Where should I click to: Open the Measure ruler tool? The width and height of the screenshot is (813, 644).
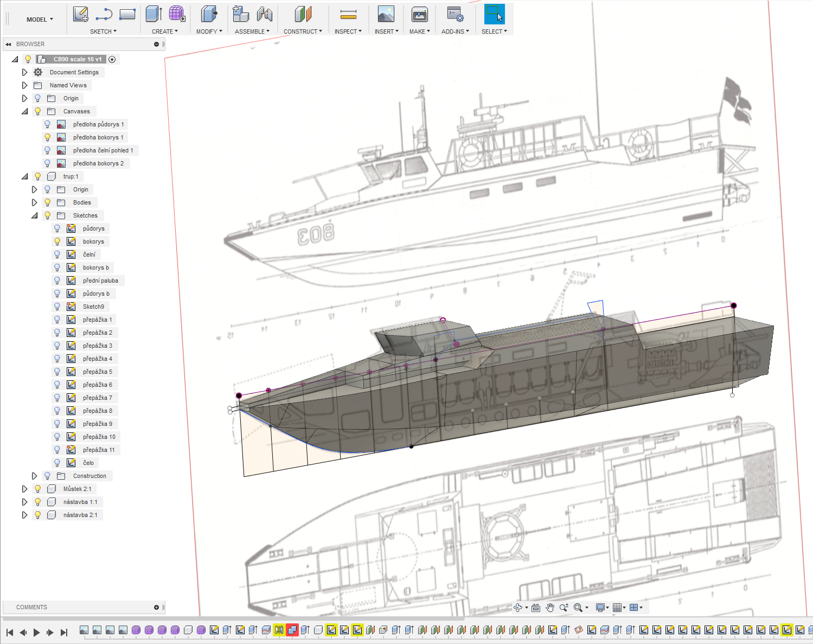click(x=348, y=15)
